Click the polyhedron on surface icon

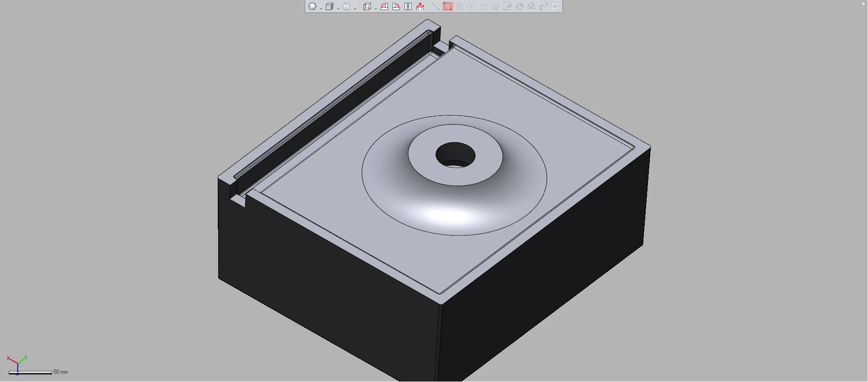click(532, 6)
